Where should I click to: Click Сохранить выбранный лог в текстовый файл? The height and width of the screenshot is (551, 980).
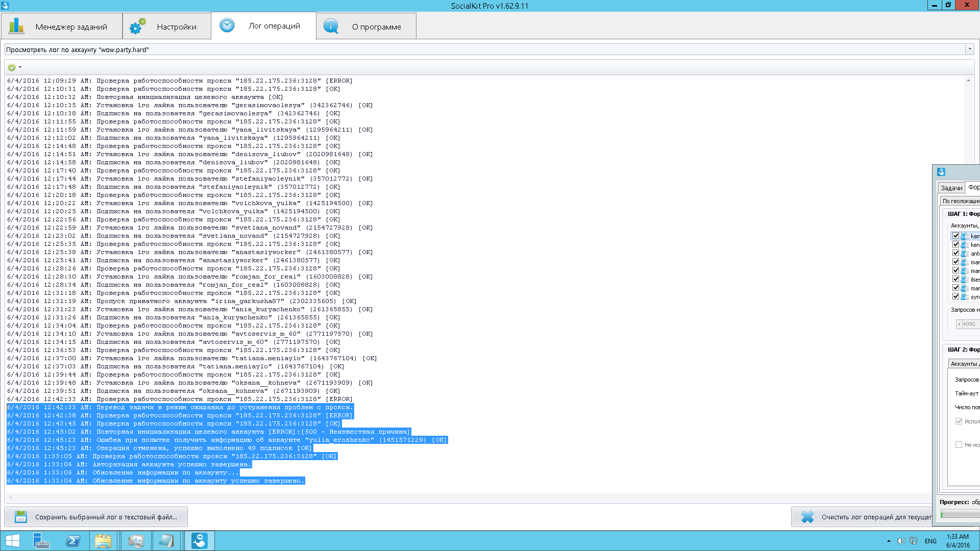pos(96,517)
